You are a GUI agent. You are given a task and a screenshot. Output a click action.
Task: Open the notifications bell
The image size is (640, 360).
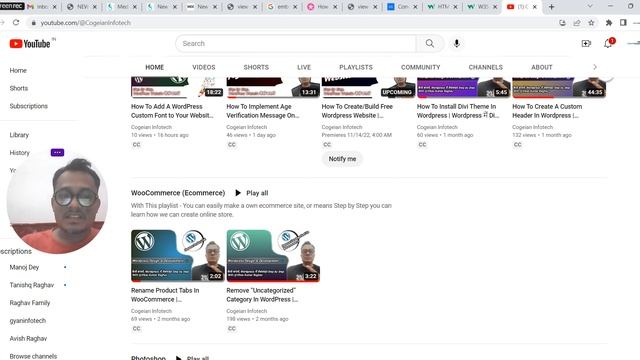608,43
